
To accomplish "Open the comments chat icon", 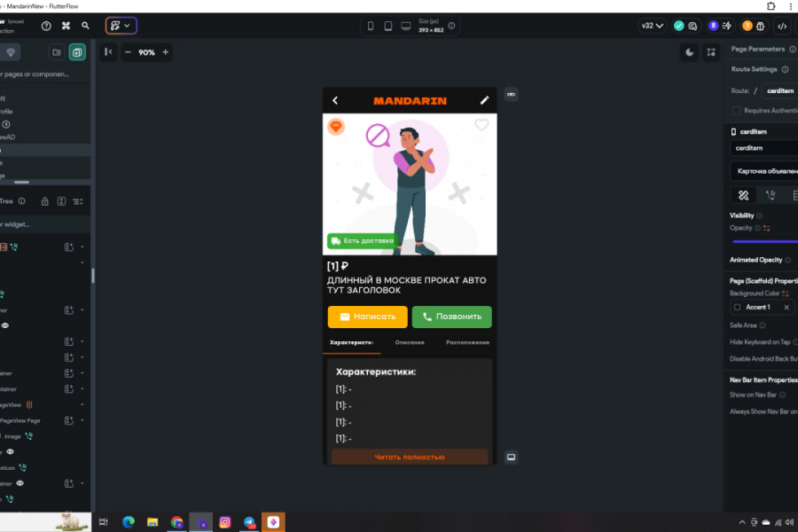I will [x=692, y=26].
